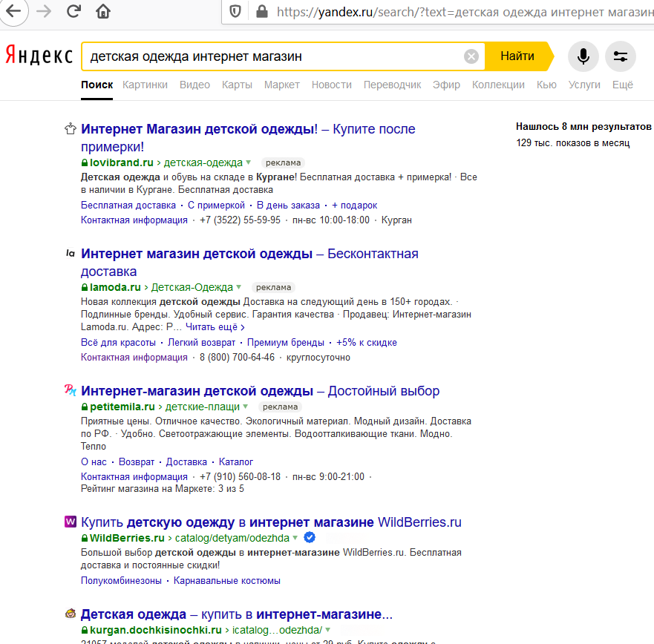This screenshot has height=644, width=654.
Task: Expand 'Читать ещё' in lamoda snippet
Action: coord(215,326)
